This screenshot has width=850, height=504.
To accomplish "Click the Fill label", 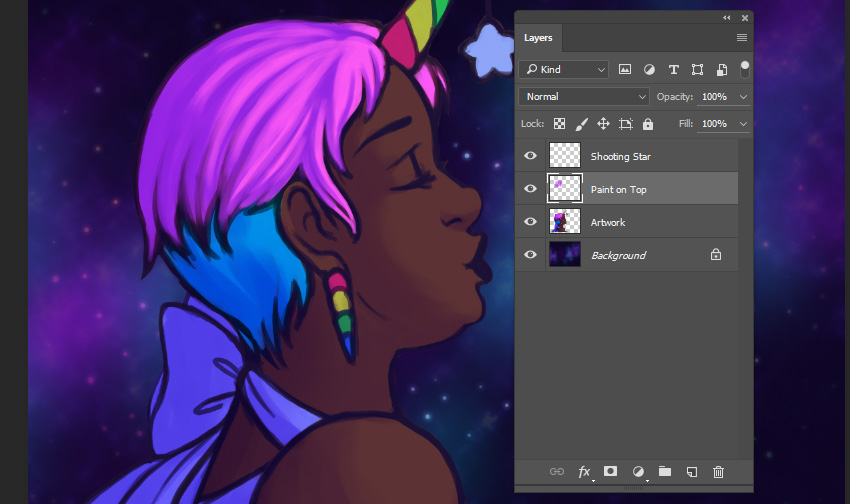I will [x=686, y=124].
